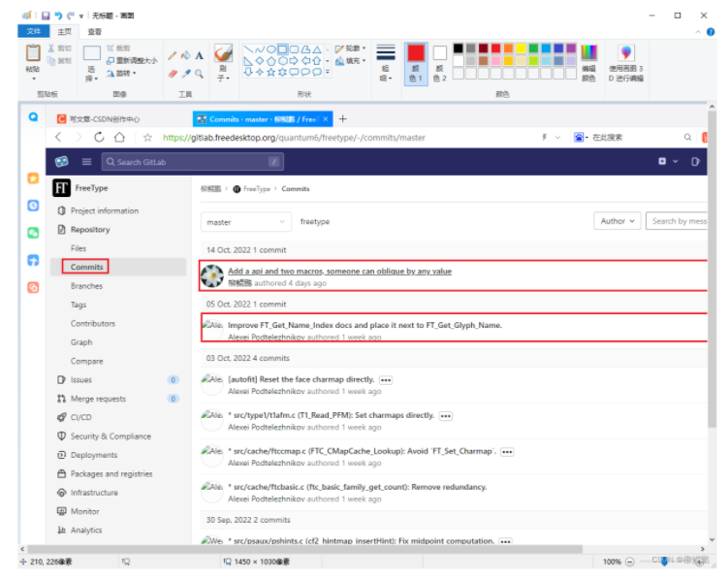
Task: Click the Paste clipboard icon
Action: click(33, 53)
